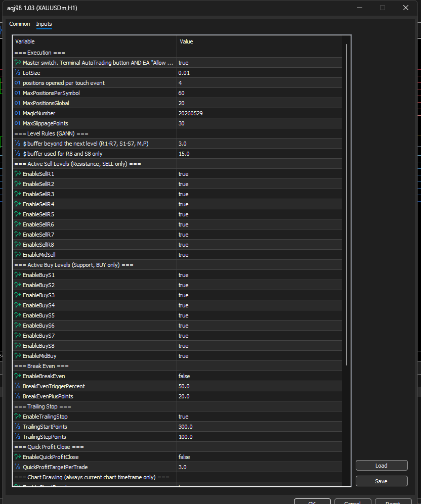
Task: Click the boolean icon beside EnableQuickProfitClose
Action: pyautogui.click(x=17, y=457)
